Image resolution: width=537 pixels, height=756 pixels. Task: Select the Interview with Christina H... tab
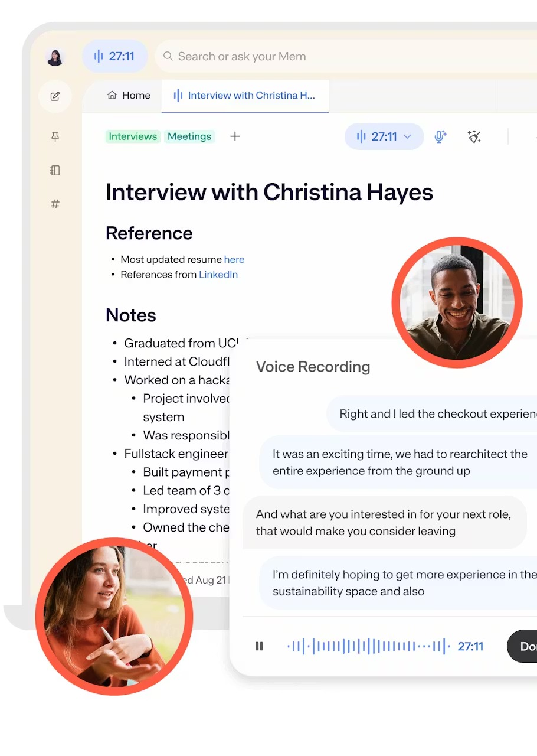click(245, 96)
